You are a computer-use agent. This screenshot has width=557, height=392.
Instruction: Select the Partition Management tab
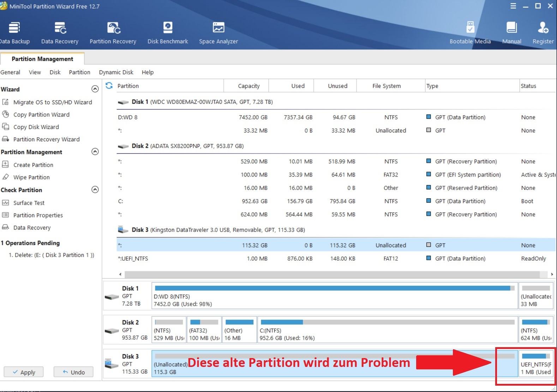pyautogui.click(x=42, y=59)
